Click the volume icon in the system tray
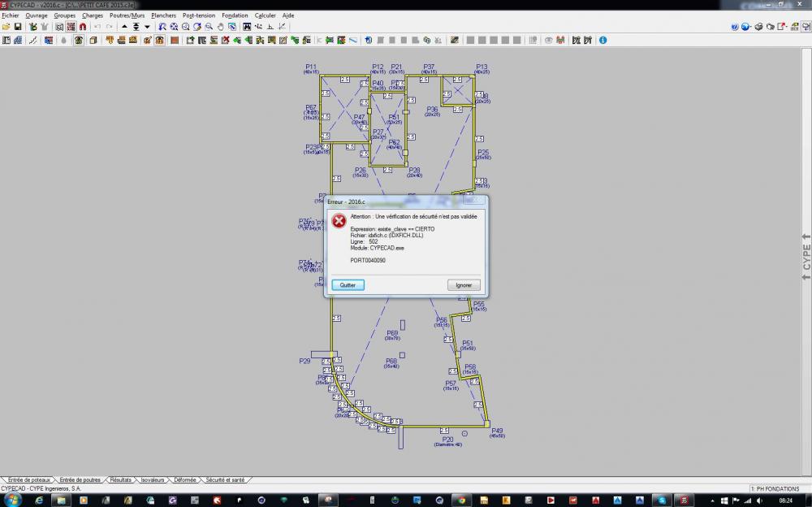The image size is (812, 507). pyautogui.click(x=758, y=500)
